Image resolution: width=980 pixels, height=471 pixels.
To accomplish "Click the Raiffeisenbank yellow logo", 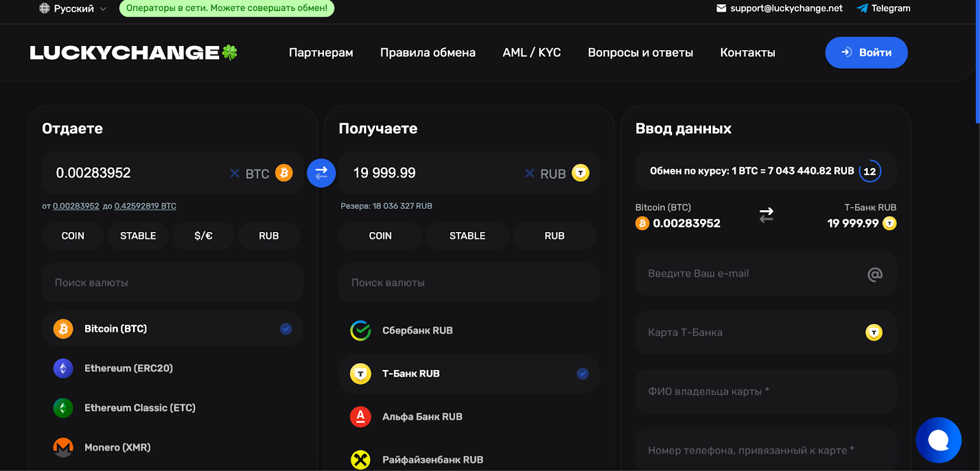I will (x=361, y=460).
